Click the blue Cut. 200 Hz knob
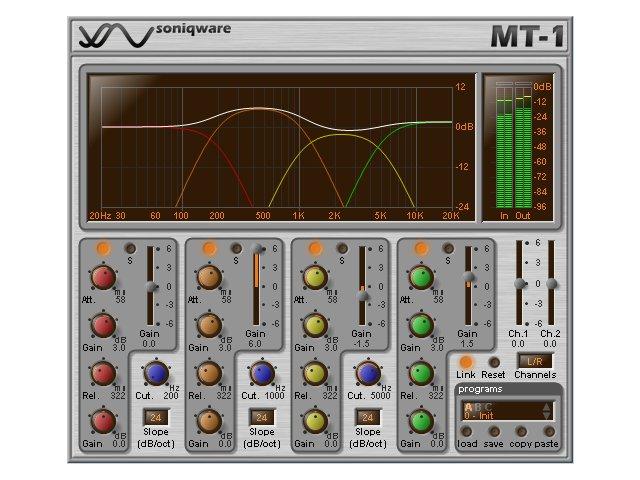 click(155, 374)
